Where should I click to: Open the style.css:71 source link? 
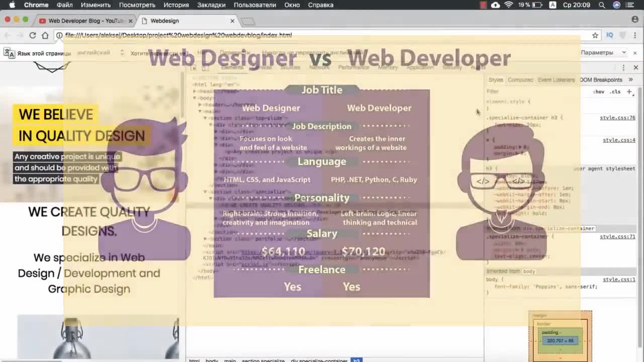[617, 236]
